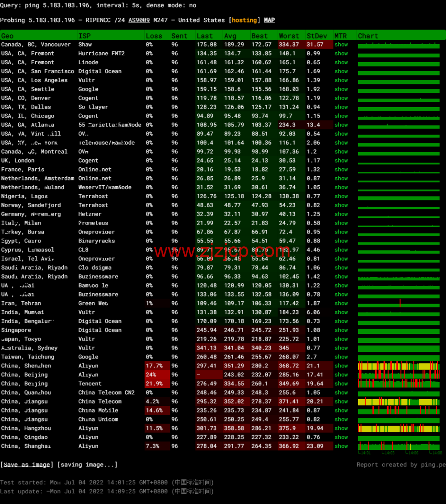Click the Worst column header

pyautogui.click(x=289, y=36)
